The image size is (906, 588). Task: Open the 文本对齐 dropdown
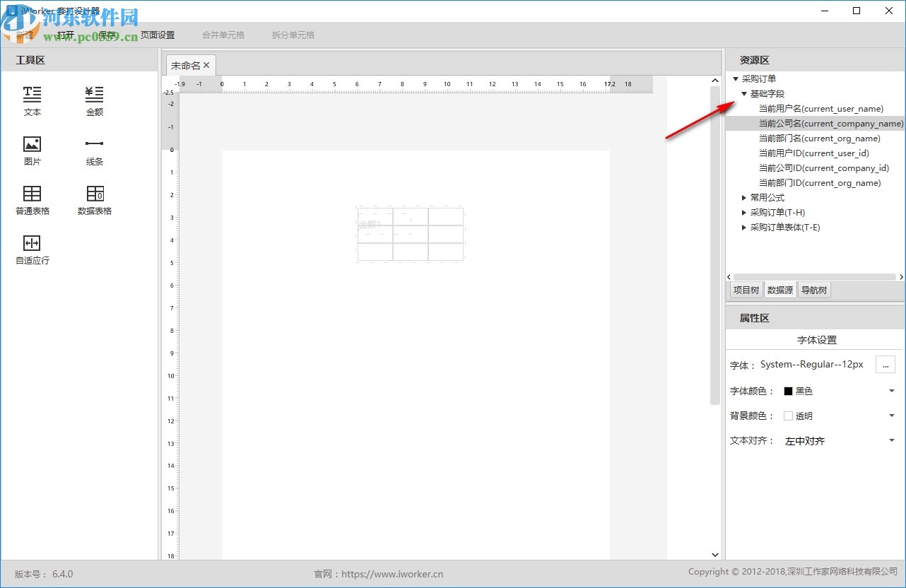click(x=891, y=440)
